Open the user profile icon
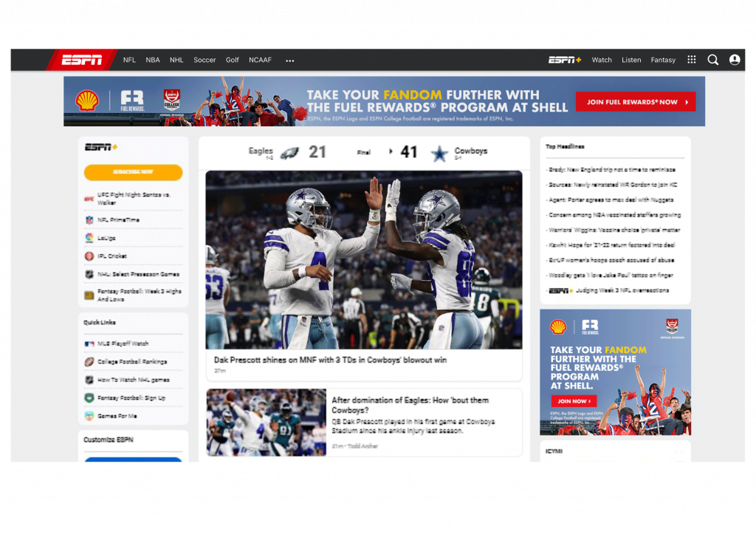Screen dimensions: 756x540 (x=735, y=60)
